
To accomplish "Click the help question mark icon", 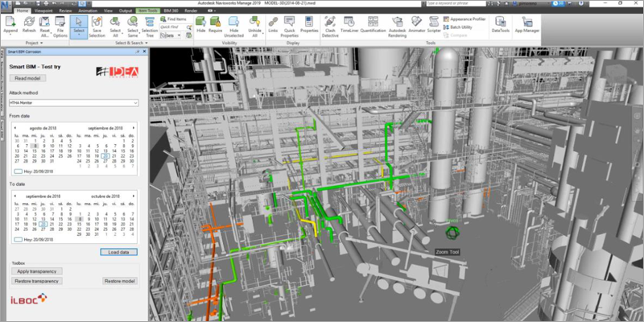I will click(580, 3).
